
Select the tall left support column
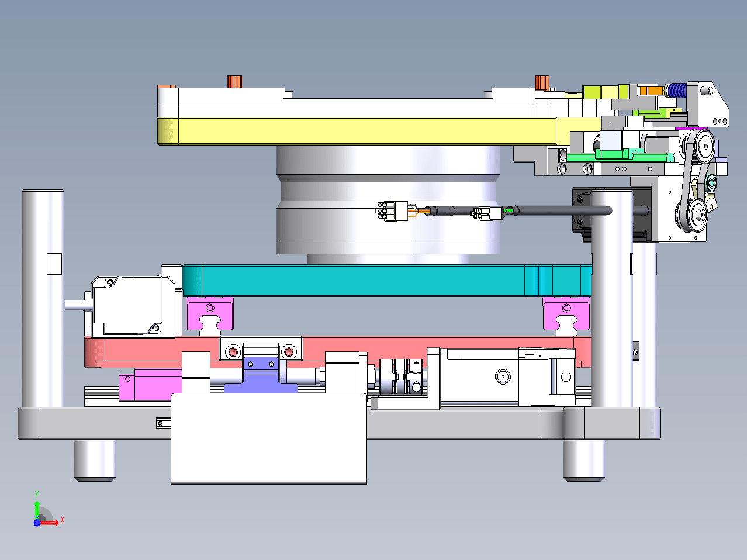point(43,298)
